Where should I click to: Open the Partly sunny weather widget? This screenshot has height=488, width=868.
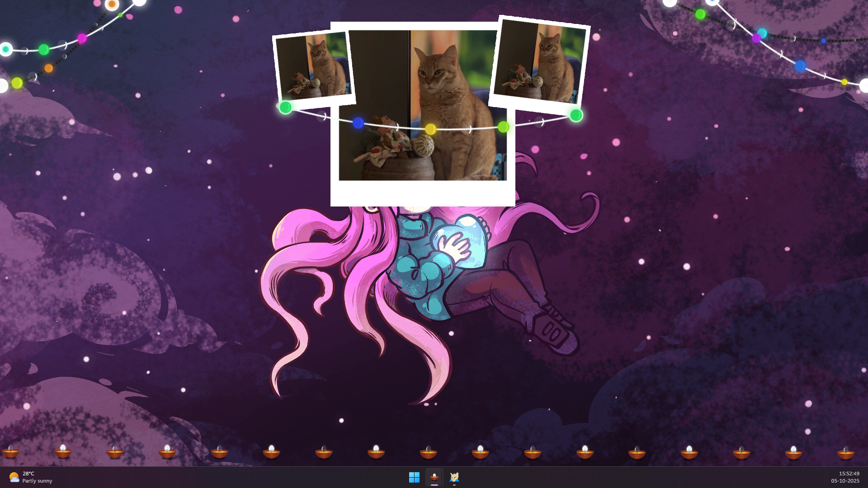31,477
